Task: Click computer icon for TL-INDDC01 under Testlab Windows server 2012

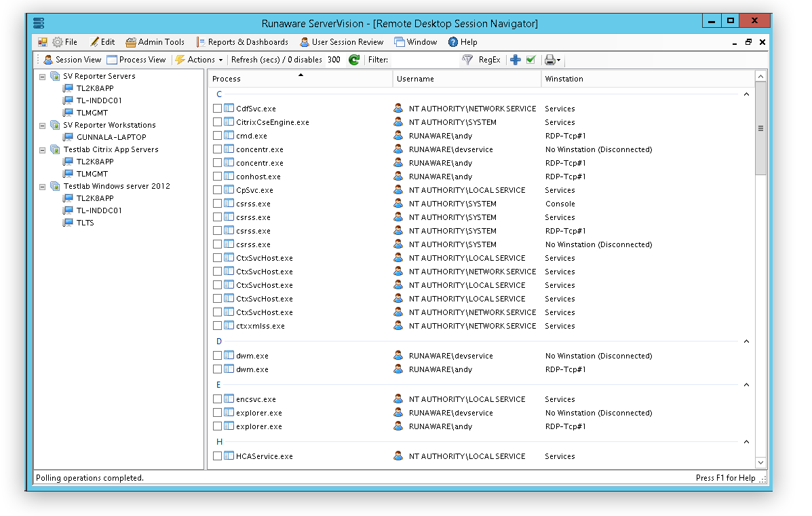Action: tap(68, 210)
